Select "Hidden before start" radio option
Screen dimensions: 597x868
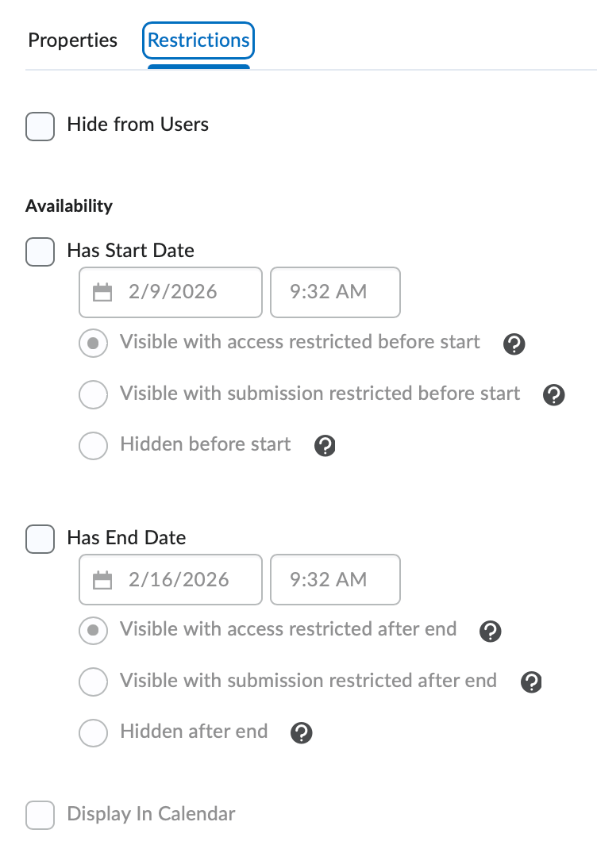point(93,446)
